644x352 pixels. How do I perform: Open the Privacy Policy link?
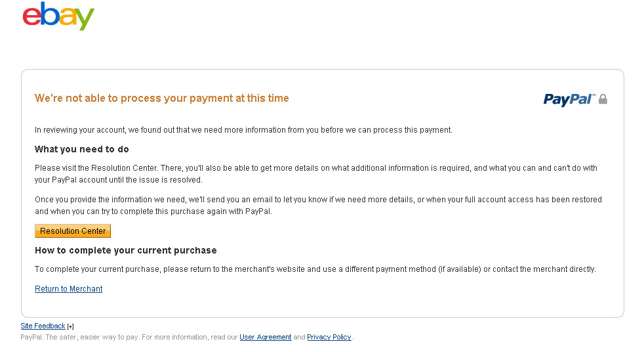(329, 337)
